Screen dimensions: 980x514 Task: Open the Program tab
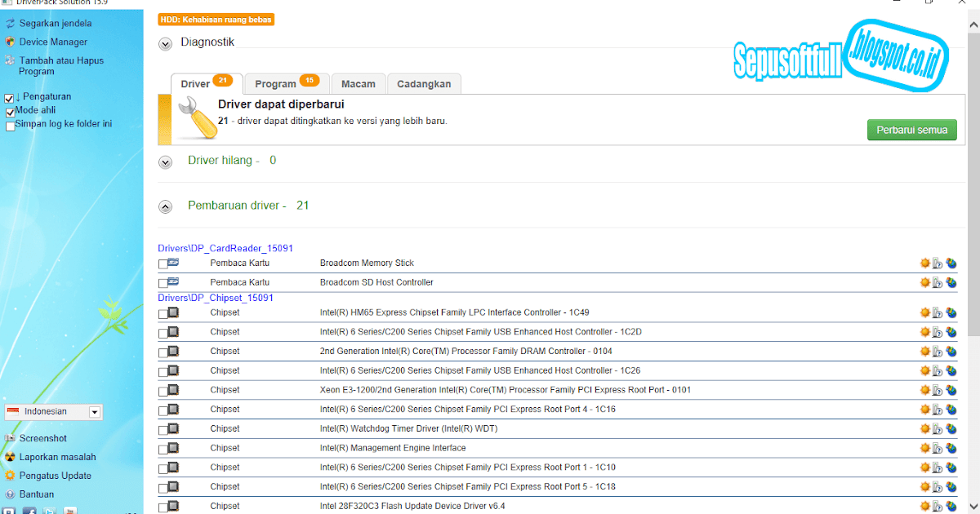coord(287,83)
